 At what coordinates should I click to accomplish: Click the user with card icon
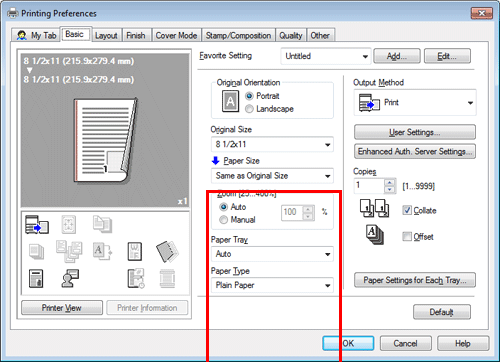click(70, 278)
